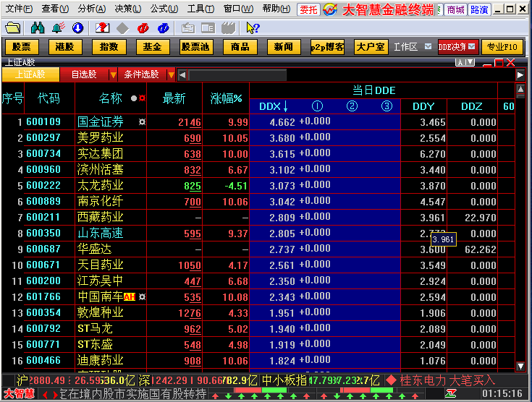The height and width of the screenshot is (402, 532).
Task: Click the 委托 button in title bar
Action: 308,10
